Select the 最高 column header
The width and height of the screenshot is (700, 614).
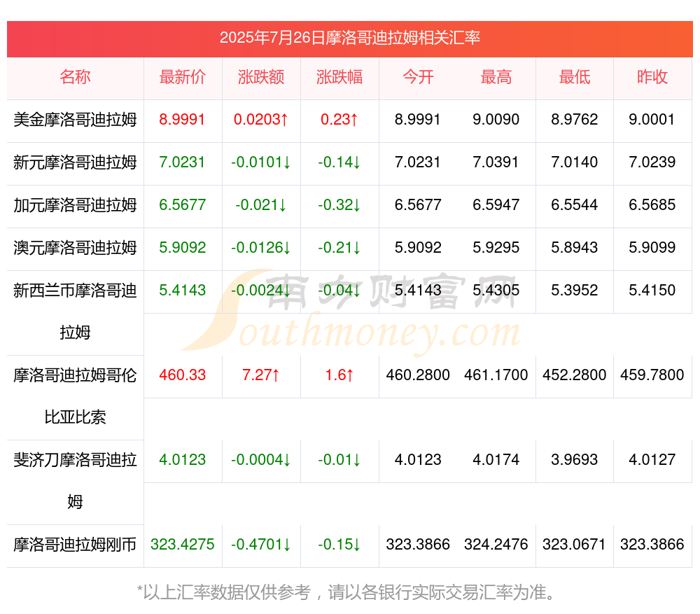point(496,77)
